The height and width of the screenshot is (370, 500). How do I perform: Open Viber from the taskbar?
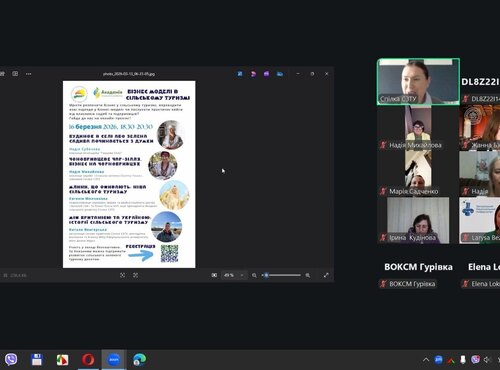click(x=11, y=360)
